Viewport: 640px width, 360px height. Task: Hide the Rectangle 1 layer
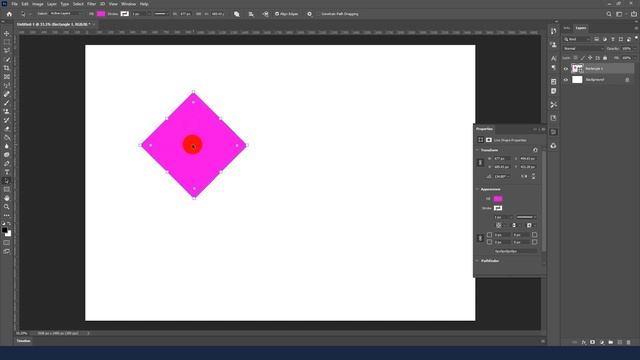pos(566,69)
